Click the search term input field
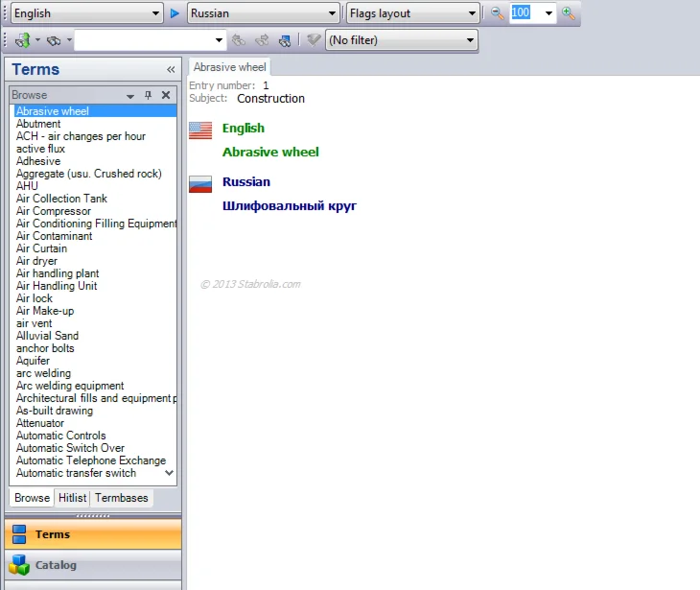The image size is (700, 590). [144, 40]
